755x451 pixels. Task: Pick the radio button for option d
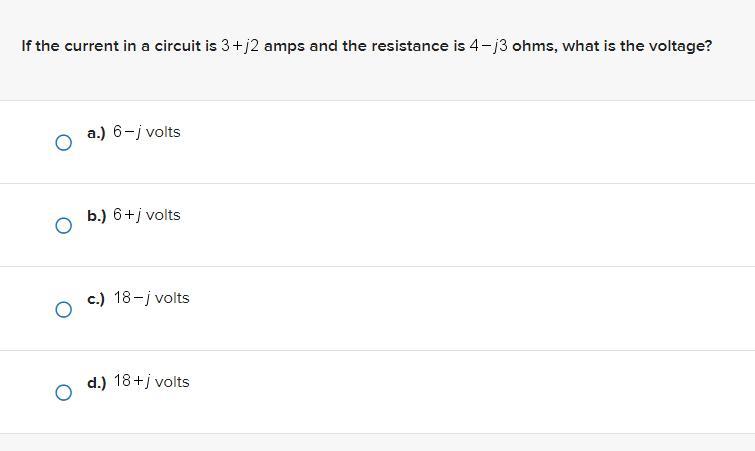63,392
